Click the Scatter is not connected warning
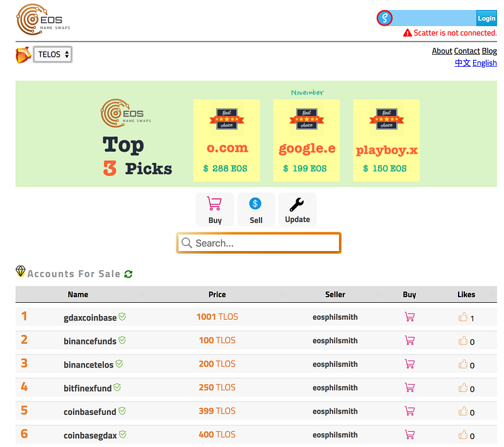Viewport: 504px width, 447px height. 455,33
